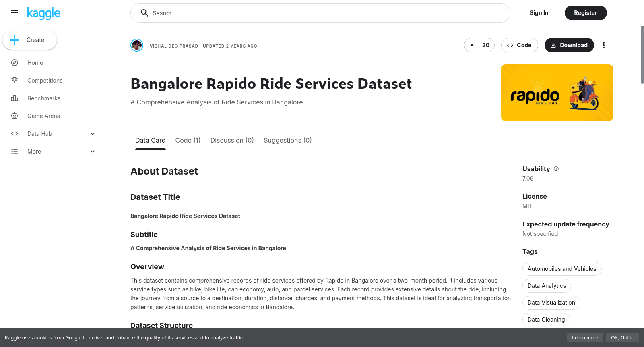Select the Data Analytics tag
This screenshot has width=644, height=347.
click(x=547, y=286)
